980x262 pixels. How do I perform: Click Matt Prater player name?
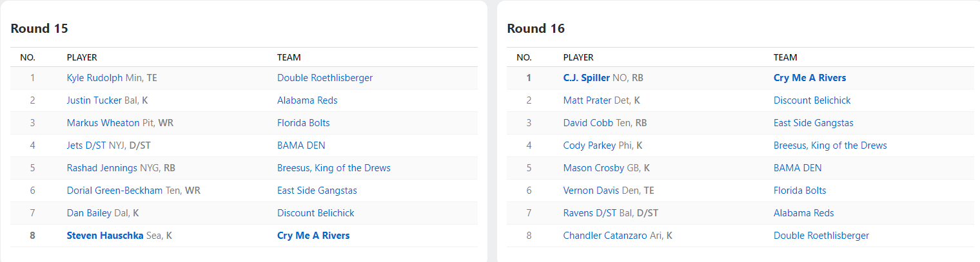coord(585,100)
